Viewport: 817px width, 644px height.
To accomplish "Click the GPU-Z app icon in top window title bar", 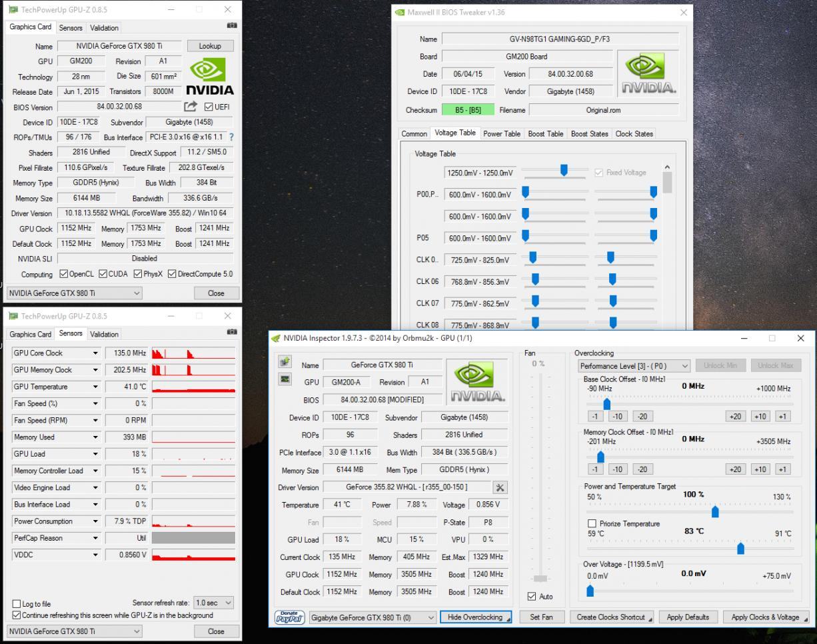I will click(13, 10).
